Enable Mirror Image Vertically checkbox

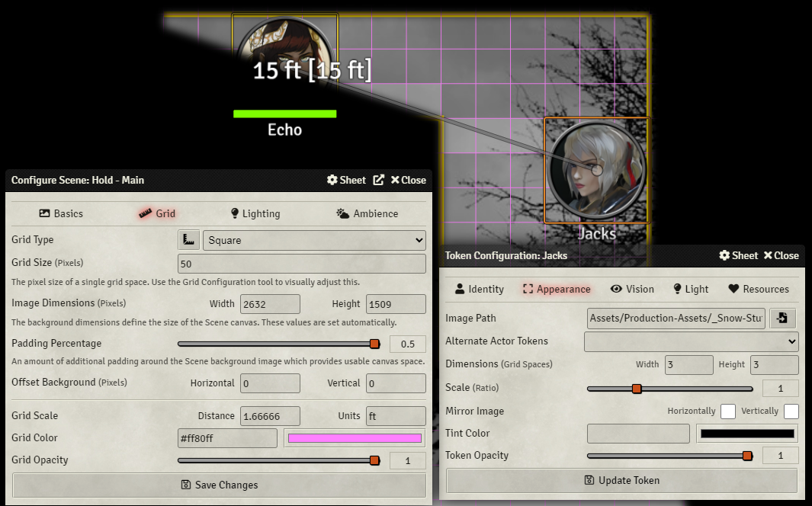(791, 412)
